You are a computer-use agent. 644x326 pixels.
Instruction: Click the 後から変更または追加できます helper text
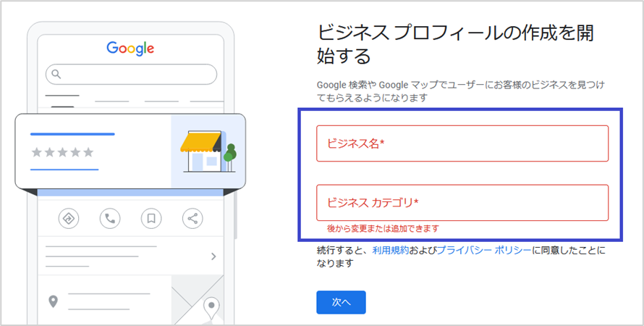383,228
